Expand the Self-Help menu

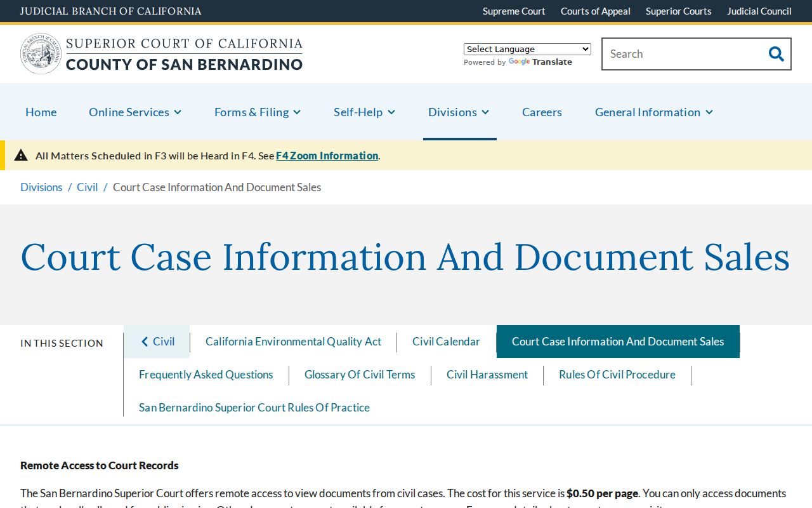pyautogui.click(x=365, y=112)
